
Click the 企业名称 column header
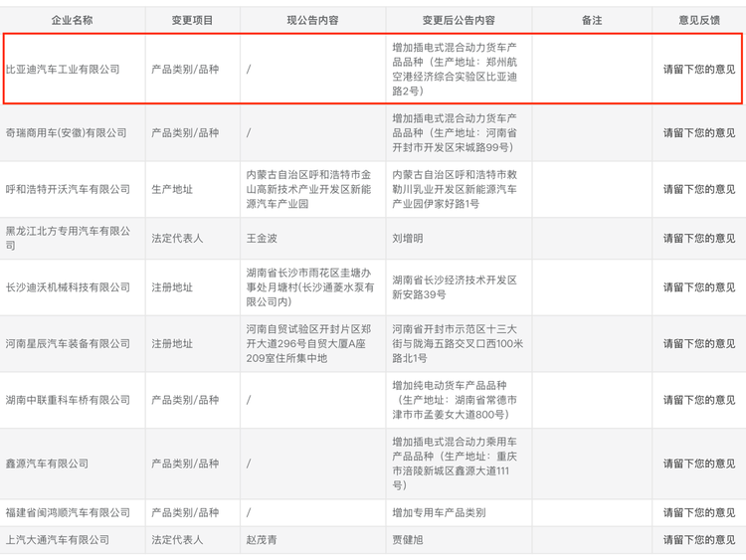pos(73,20)
